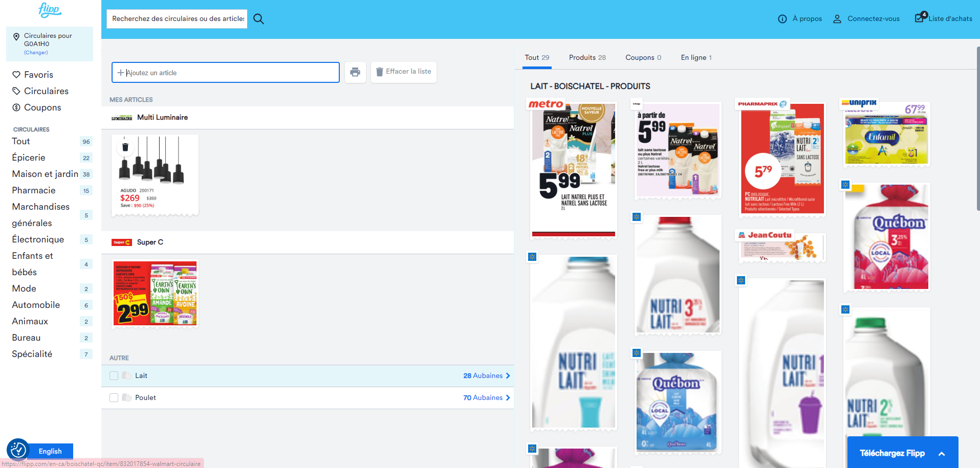
Task: Click the cookie preferences icon
Action: (18, 450)
